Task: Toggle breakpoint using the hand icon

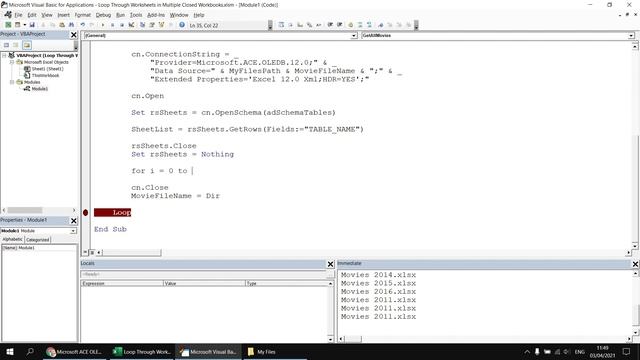Action: (x=350, y=25)
